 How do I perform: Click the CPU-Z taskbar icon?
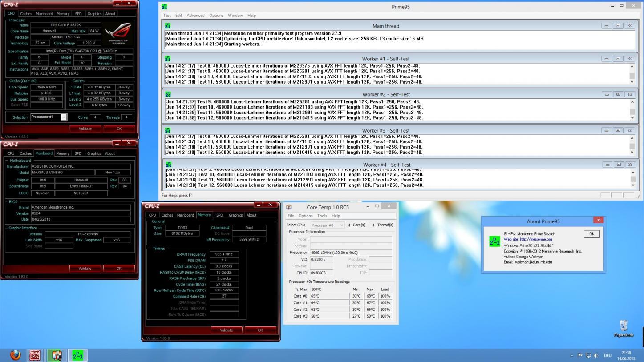pos(35,355)
